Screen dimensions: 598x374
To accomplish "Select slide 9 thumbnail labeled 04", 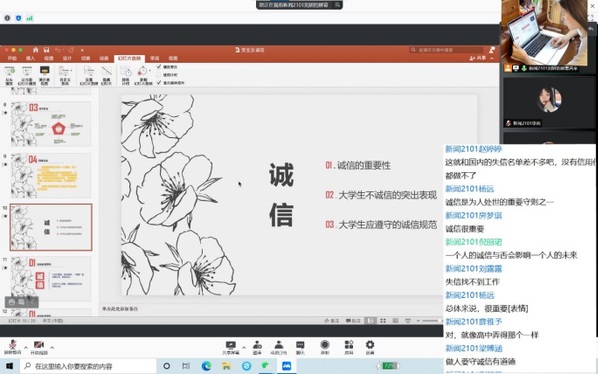I will pos(50,176).
